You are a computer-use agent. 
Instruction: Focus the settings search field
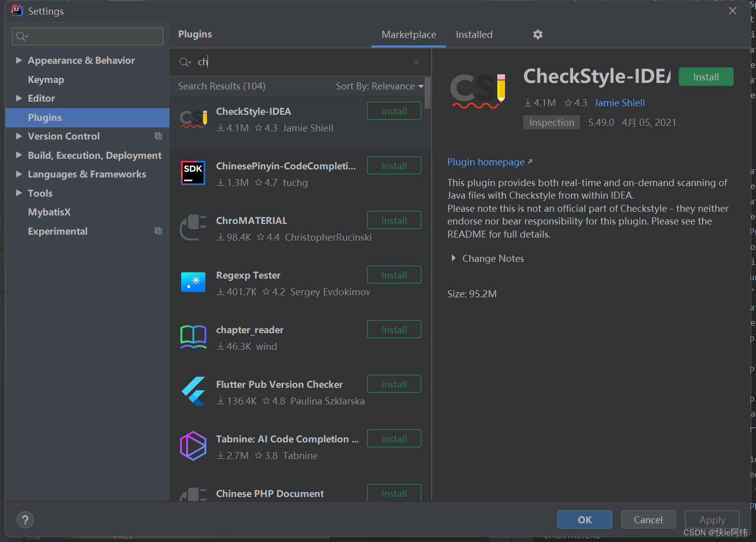pyautogui.click(x=88, y=36)
